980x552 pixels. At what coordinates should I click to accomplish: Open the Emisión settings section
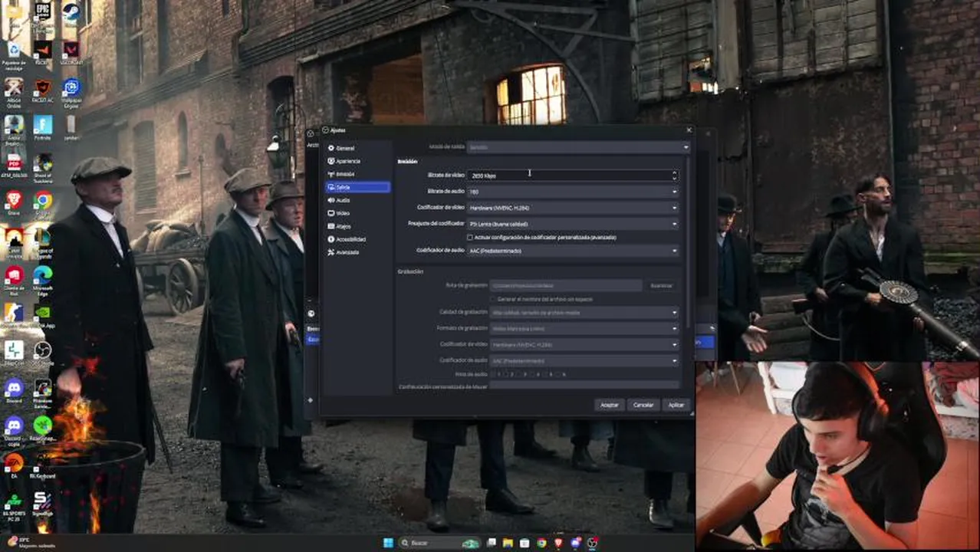(x=358, y=174)
